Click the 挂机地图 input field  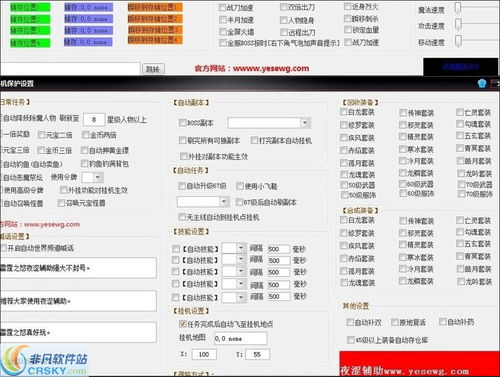(x=241, y=338)
